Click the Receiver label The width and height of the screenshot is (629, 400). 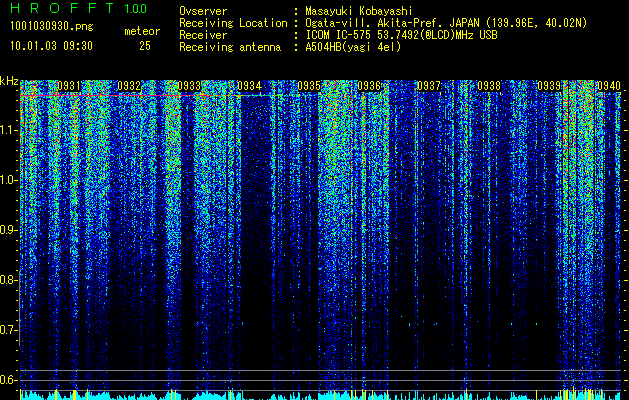click(x=203, y=35)
